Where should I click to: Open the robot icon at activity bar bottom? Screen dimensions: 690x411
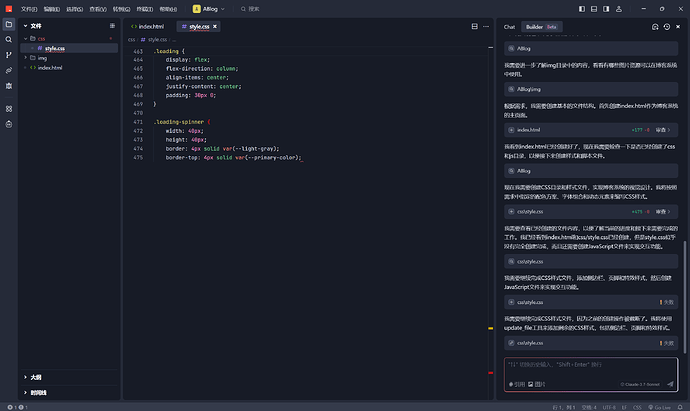pos(9,125)
